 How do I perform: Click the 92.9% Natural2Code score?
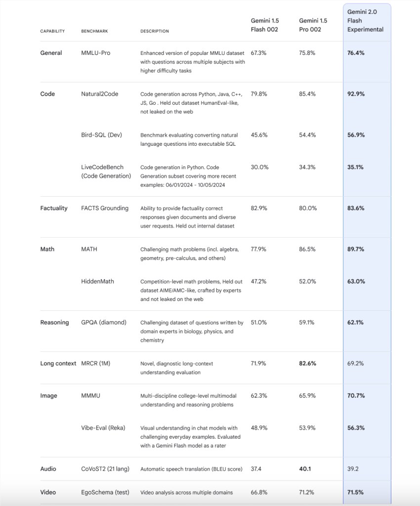click(356, 94)
